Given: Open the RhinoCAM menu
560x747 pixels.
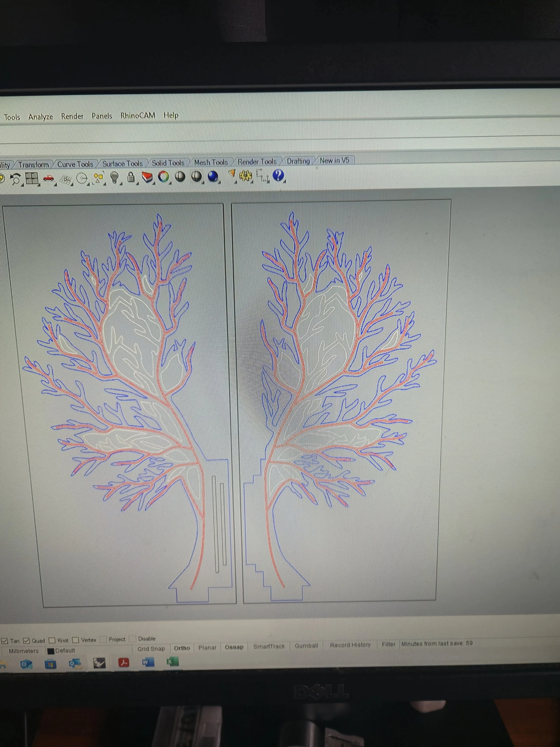Looking at the screenshot, I should pos(138,115).
